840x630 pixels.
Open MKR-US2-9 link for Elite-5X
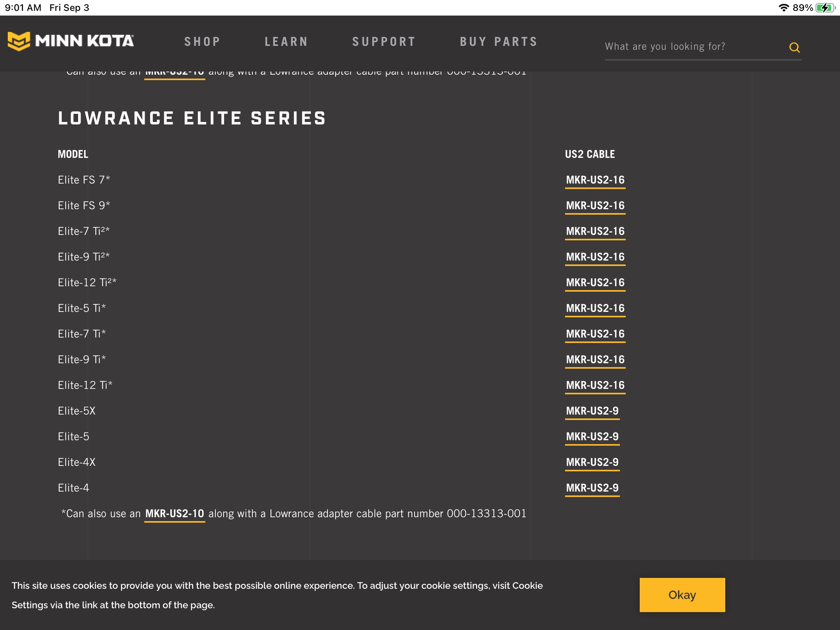pos(592,411)
